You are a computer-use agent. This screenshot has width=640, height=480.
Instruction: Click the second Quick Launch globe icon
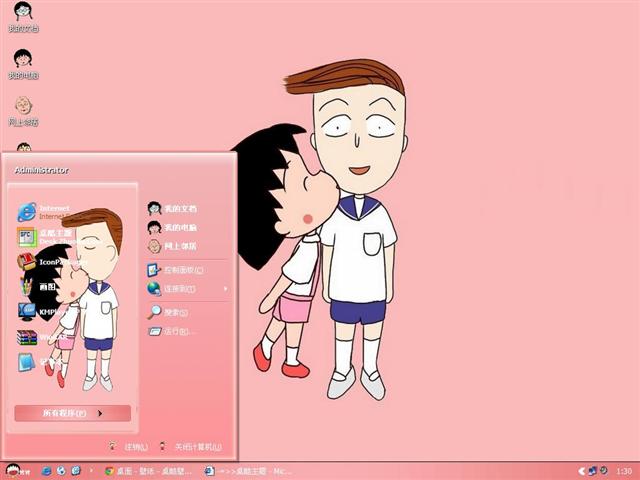61,471
